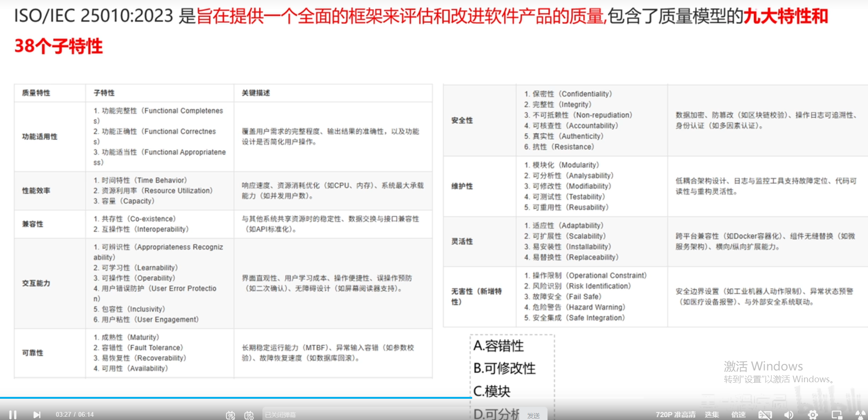Click 可测试性 (Testability) entry

click(565, 197)
